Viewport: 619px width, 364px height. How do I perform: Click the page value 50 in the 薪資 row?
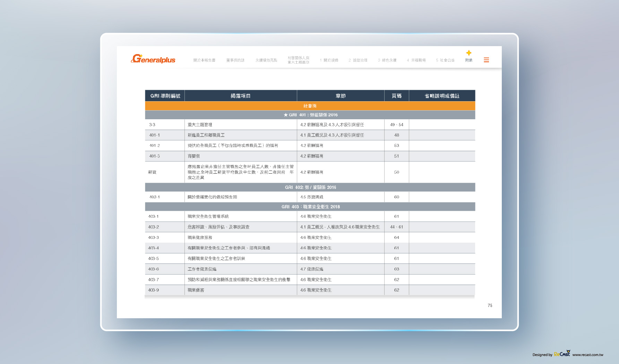click(397, 172)
